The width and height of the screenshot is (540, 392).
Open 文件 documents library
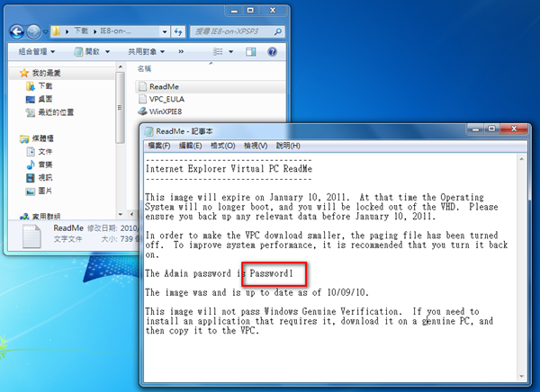45,151
